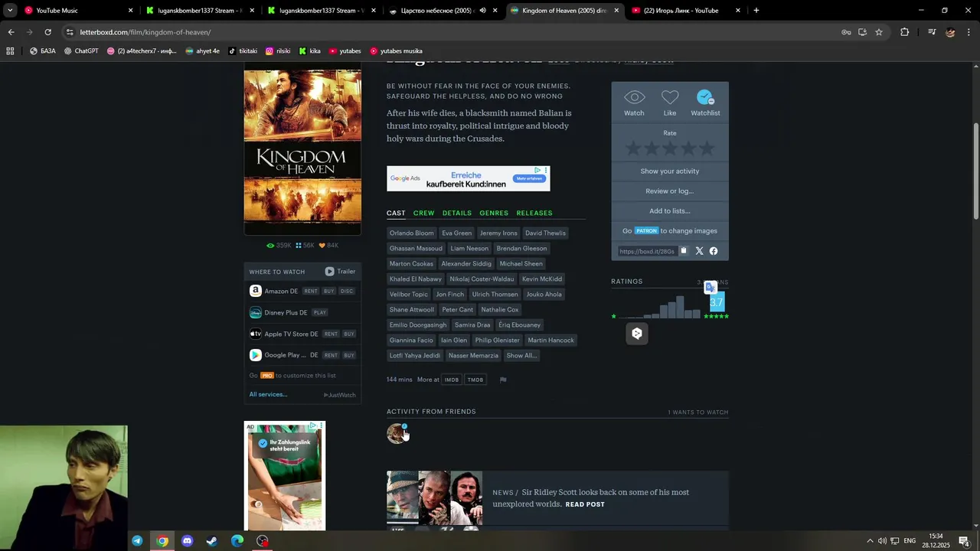The image size is (980, 551).
Task: Bookmark this page with star
Action: [x=879, y=32]
